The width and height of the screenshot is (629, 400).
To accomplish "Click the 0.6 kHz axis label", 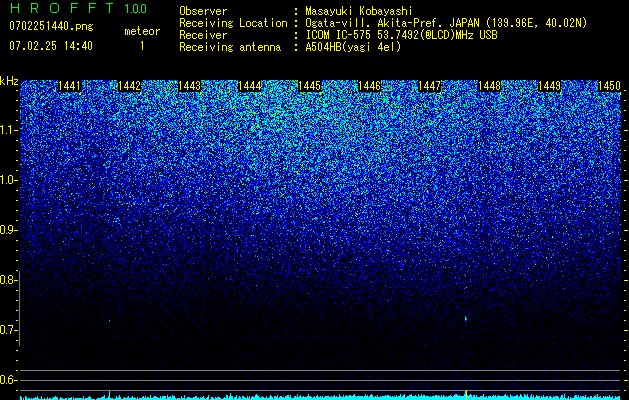I will pos(8,380).
